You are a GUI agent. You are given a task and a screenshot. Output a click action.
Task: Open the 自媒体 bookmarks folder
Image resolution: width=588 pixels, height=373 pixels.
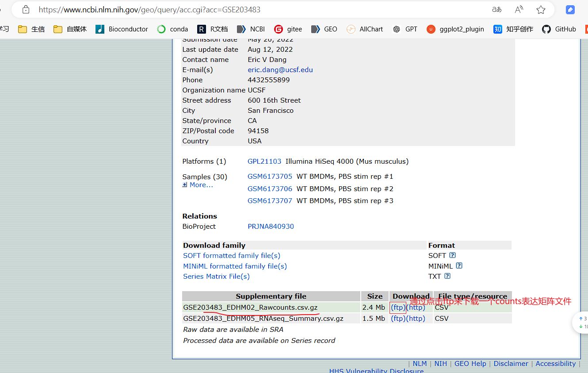click(x=70, y=29)
